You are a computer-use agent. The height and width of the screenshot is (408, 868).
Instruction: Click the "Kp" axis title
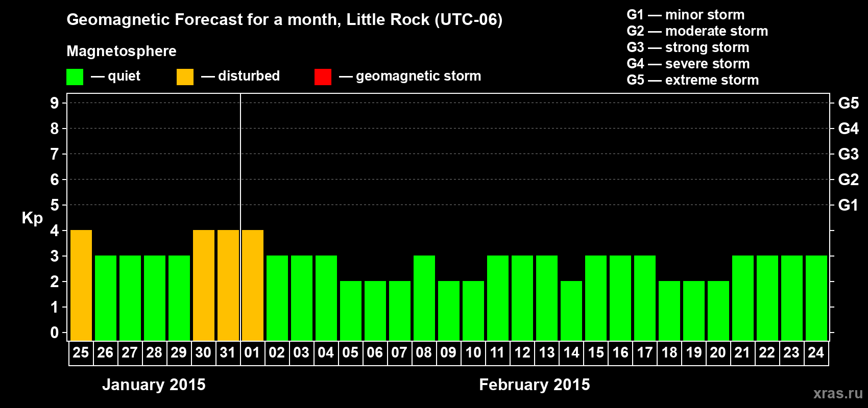click(x=32, y=218)
